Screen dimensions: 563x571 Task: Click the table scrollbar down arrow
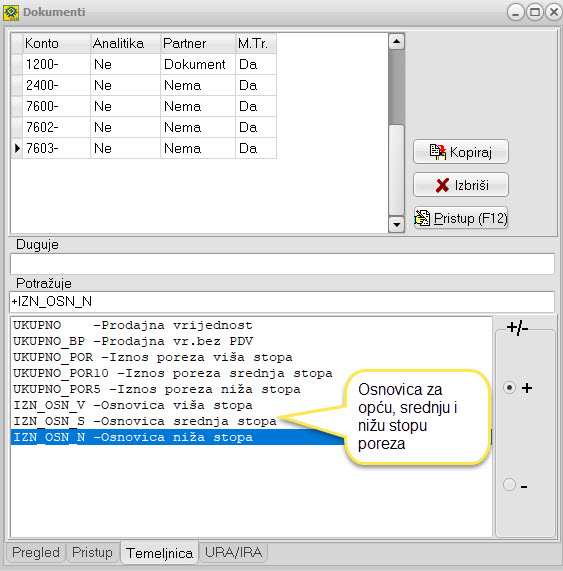click(x=396, y=224)
